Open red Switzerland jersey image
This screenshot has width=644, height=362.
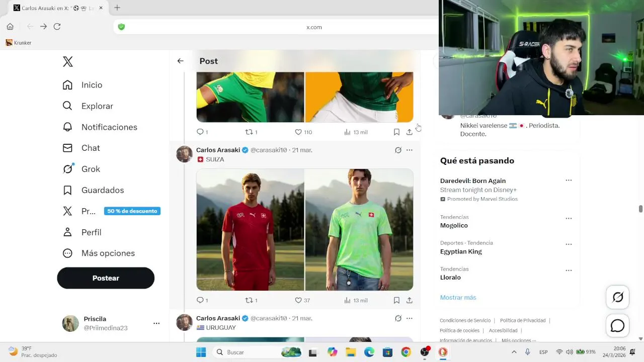[x=250, y=230]
